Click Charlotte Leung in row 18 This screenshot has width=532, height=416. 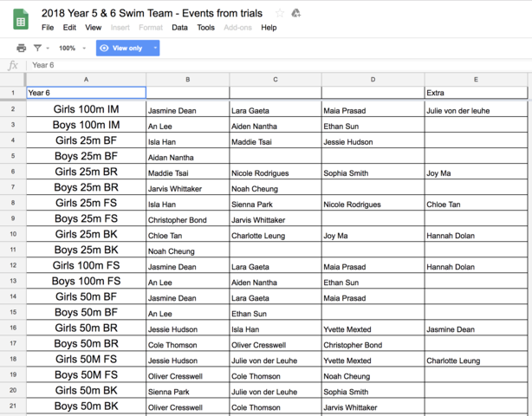[476, 359]
